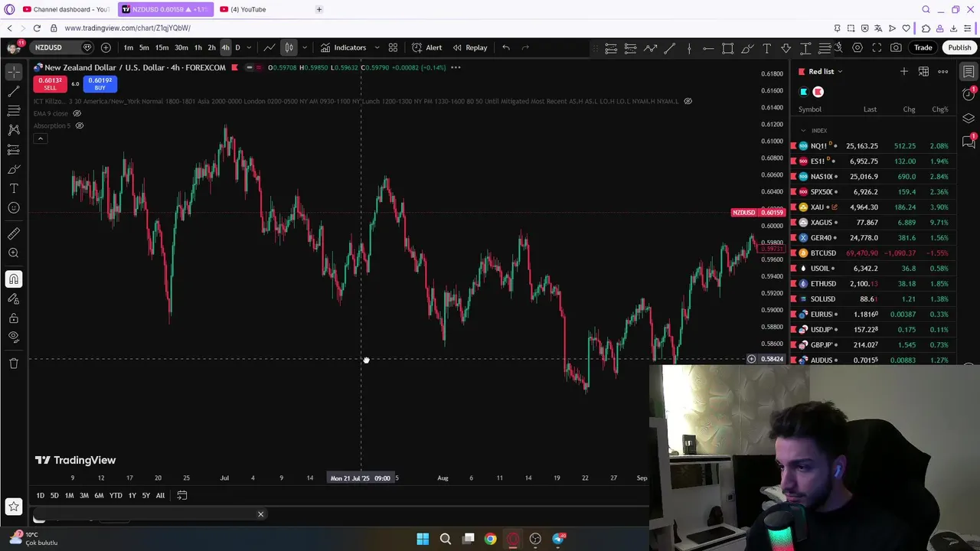
Task: Open the Alerts panel clock icon
Action: tap(969, 95)
